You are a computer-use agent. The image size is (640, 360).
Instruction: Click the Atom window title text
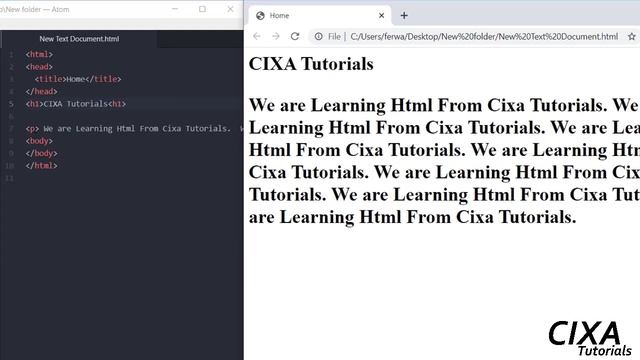click(35, 9)
